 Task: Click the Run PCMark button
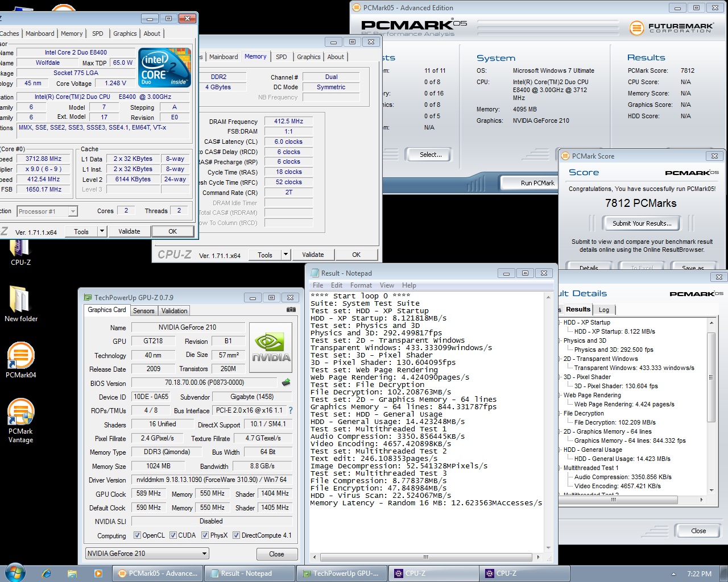530,183
